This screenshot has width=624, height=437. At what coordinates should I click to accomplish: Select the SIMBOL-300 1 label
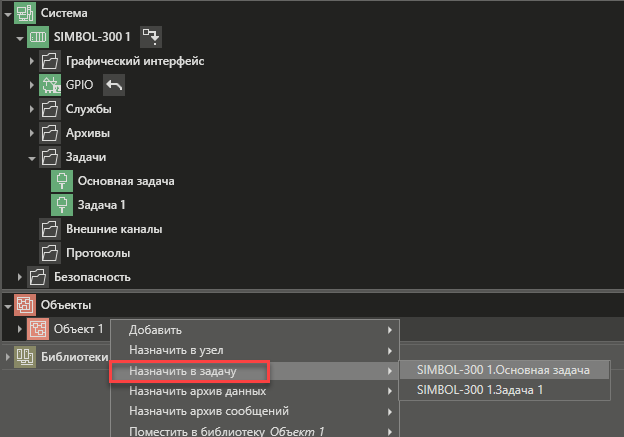coord(92,37)
